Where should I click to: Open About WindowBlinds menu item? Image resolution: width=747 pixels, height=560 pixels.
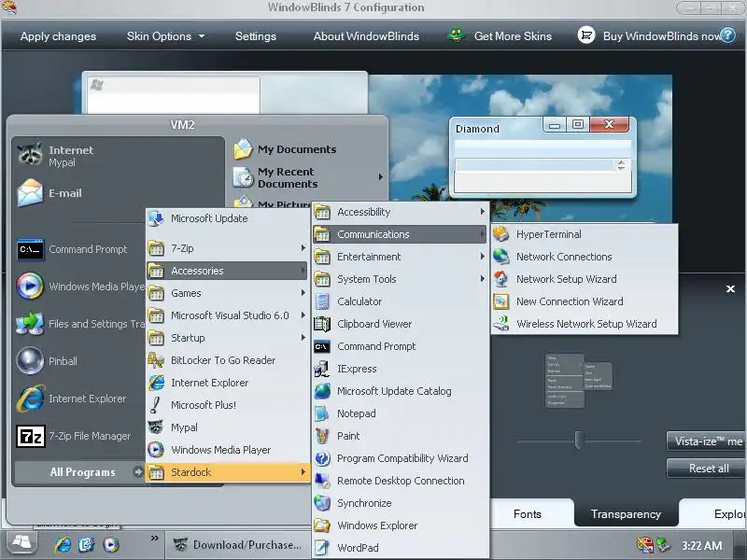click(366, 36)
